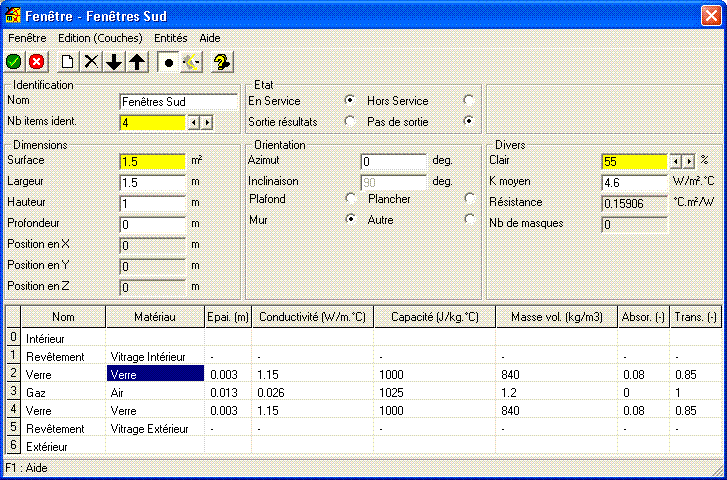Toggle the black dot toolbar button

pos(169,62)
